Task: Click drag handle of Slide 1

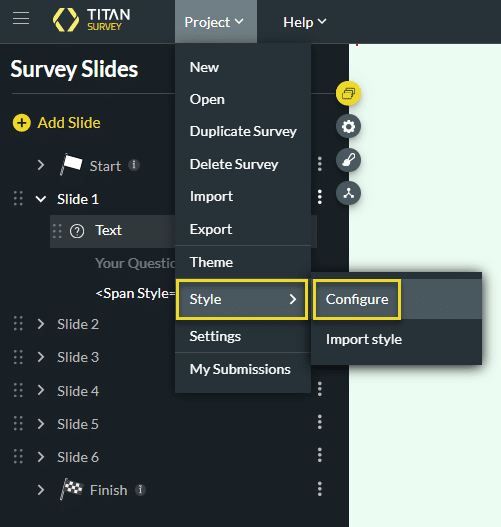Action: [x=18, y=198]
